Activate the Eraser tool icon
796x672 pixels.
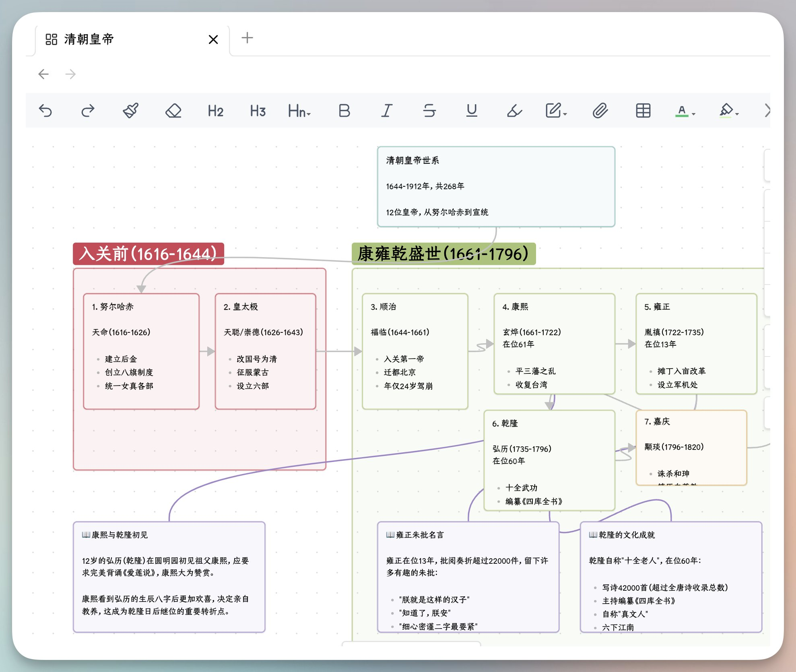click(173, 111)
